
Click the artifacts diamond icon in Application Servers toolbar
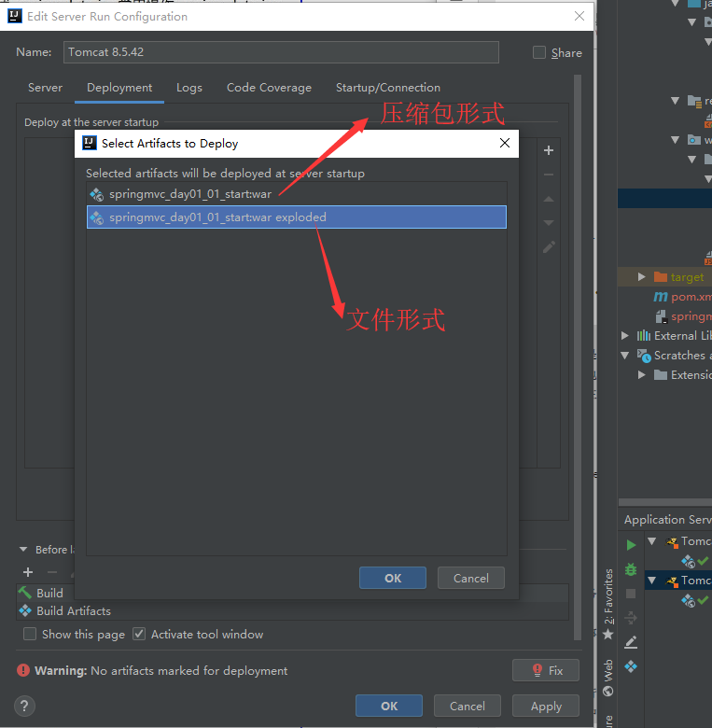pos(631,666)
